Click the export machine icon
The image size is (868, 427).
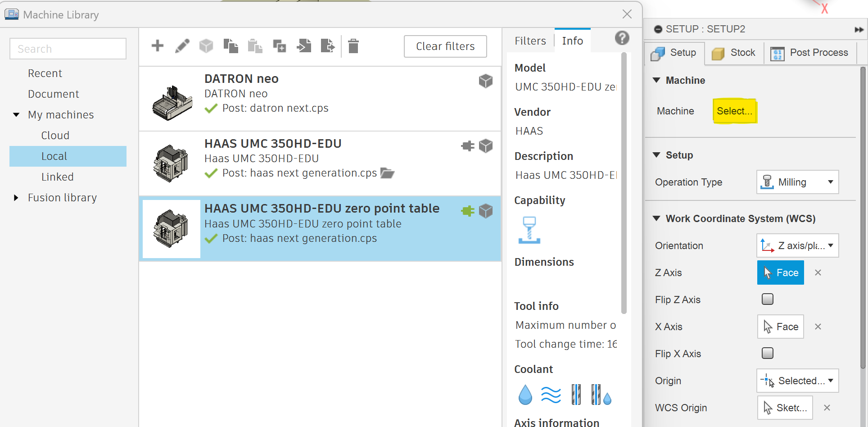coord(328,46)
